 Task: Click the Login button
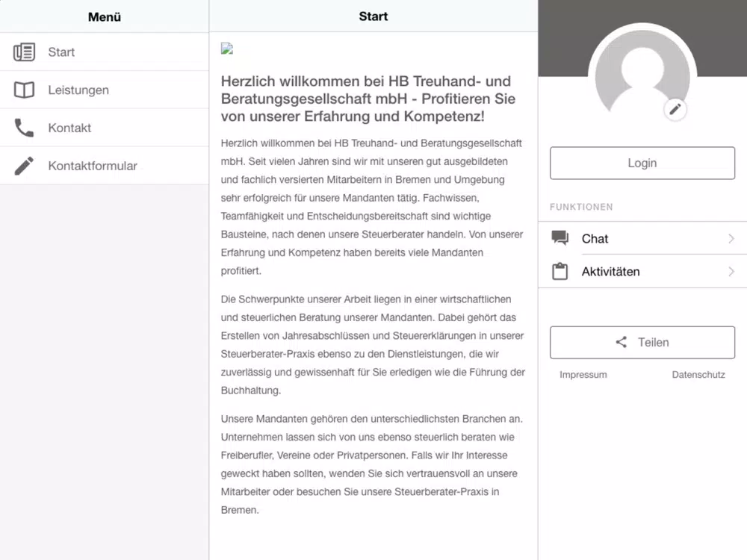642,163
